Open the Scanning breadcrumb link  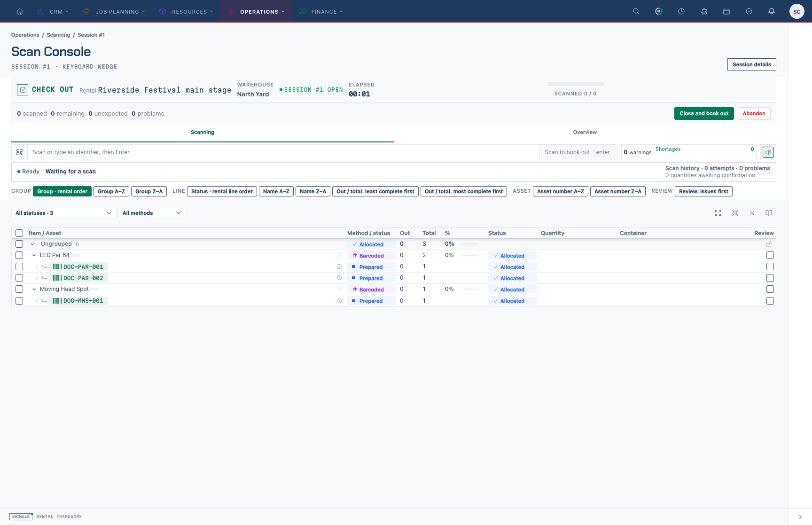click(x=58, y=35)
